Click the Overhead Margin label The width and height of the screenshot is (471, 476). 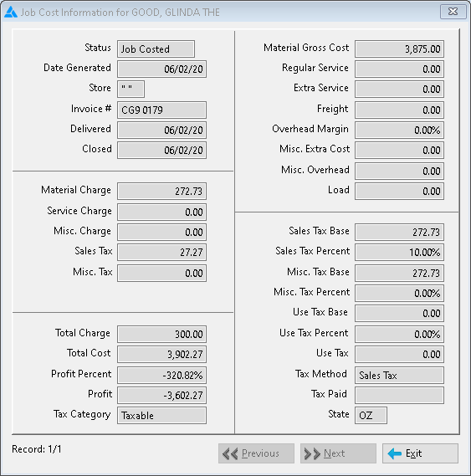click(x=310, y=129)
